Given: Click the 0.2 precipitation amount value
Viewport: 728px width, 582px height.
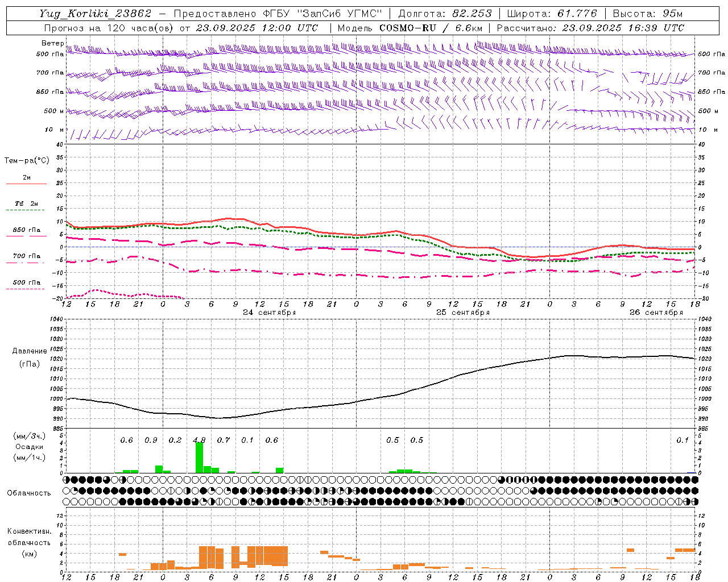Looking at the screenshot, I should [175, 440].
